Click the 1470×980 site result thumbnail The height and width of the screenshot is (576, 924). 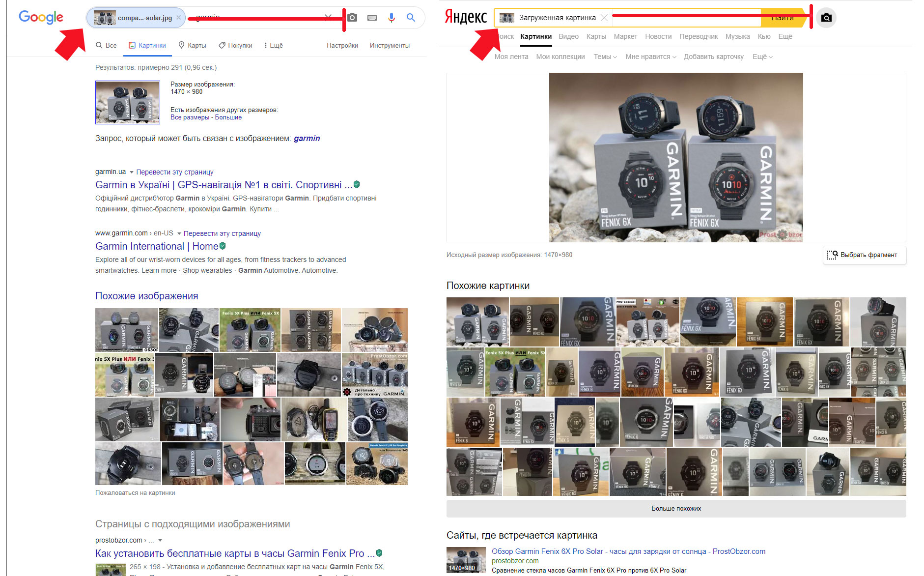[466, 560]
